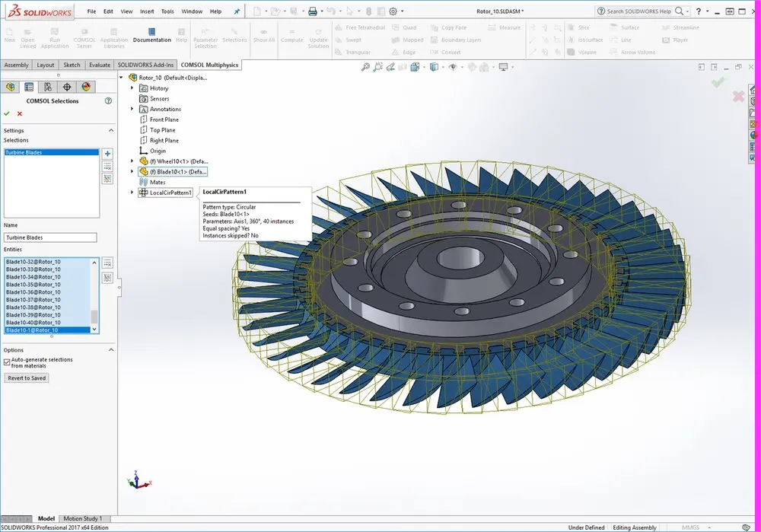Expand the History node in the tree
This screenshot has width=761, height=532.
tap(131, 88)
